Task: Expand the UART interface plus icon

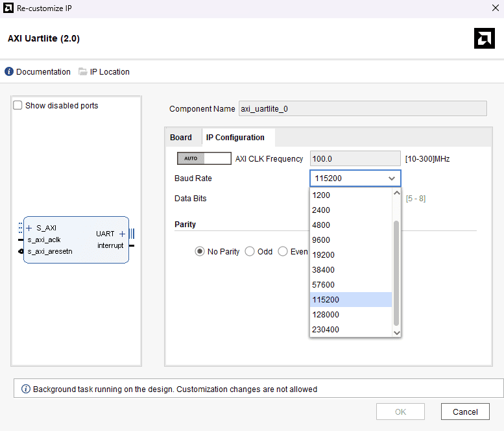Action: pyautogui.click(x=122, y=234)
